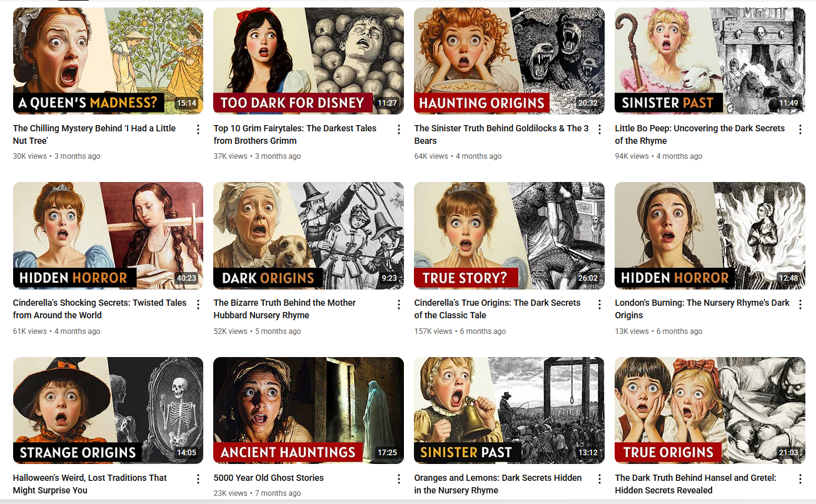Click the 21:03 duration badge
This screenshot has height=504, width=816.
point(788,453)
